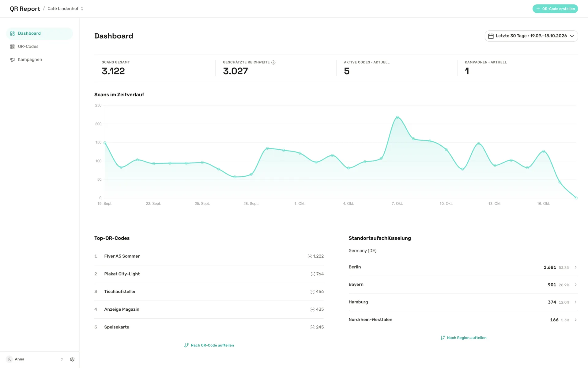588x368 pixels.
Task: Click the Dashboard layout icon
Action: tap(12, 33)
